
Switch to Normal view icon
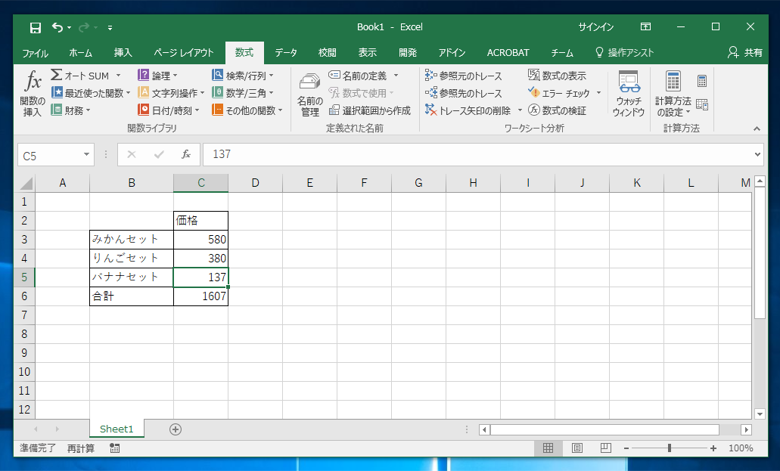pos(548,448)
